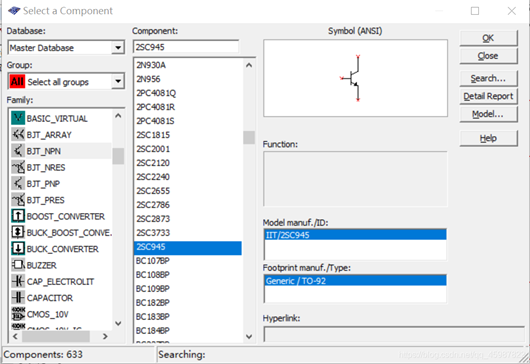Choose the BUCK_CONVERTER family icon
The width and height of the screenshot is (530, 364).
(x=18, y=249)
